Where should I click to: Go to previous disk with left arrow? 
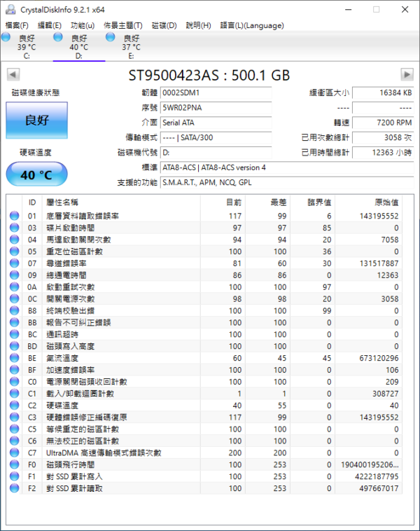[x=13, y=74]
